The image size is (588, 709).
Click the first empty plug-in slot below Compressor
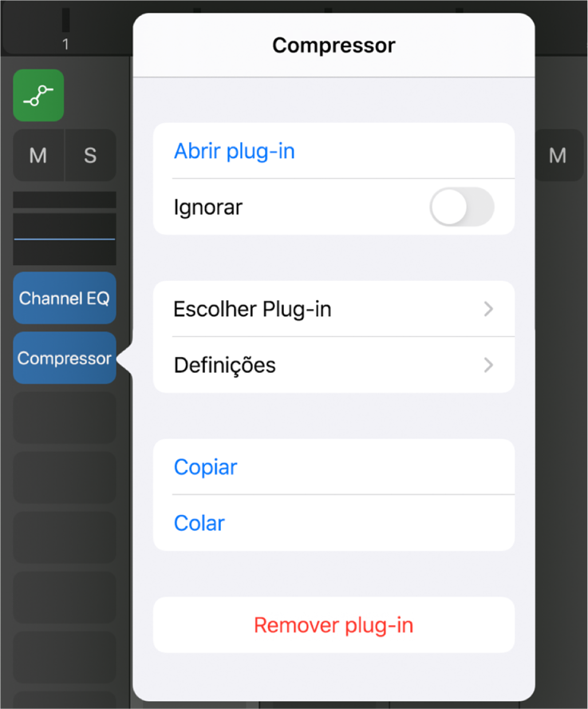(65, 418)
